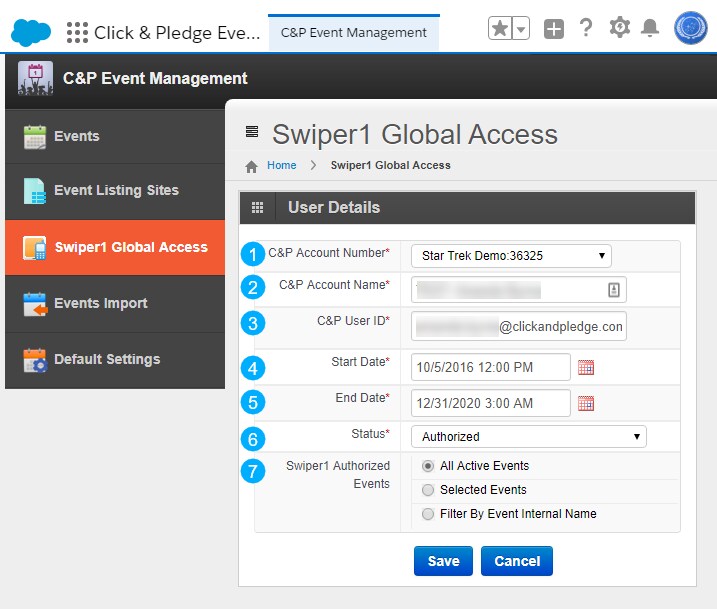Click the Favorites star icon
This screenshot has width=717, height=609.
[x=500, y=29]
